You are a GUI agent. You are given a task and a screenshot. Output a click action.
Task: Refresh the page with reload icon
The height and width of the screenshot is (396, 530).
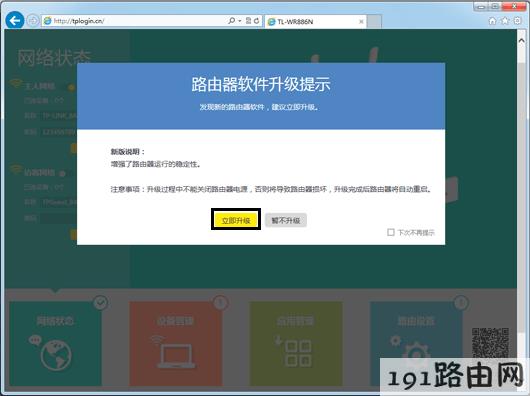pos(257,21)
